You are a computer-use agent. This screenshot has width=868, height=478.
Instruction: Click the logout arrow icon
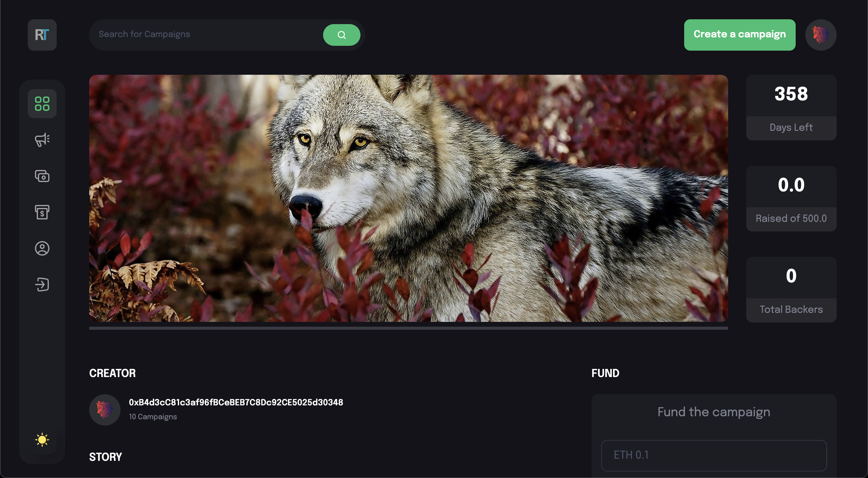(x=42, y=284)
